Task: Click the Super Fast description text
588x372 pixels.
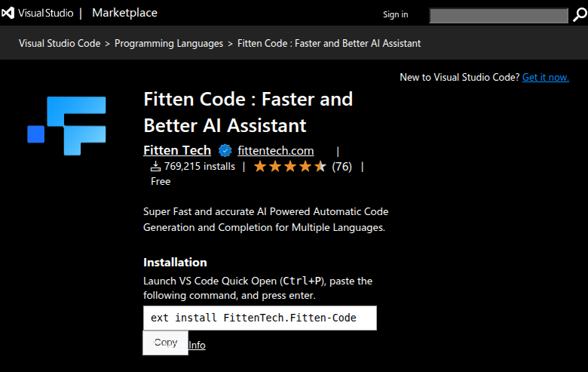Action: tap(266, 220)
